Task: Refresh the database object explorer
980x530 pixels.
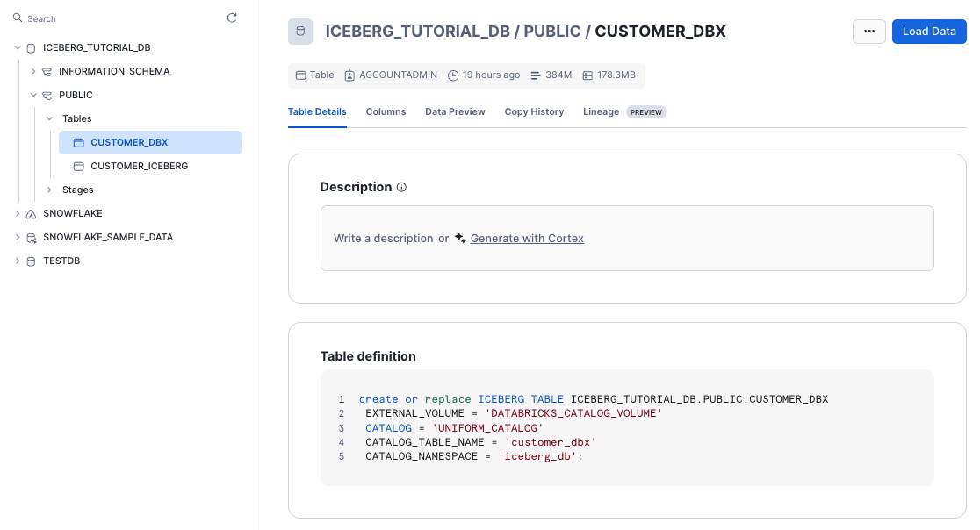Action: pyautogui.click(x=231, y=17)
